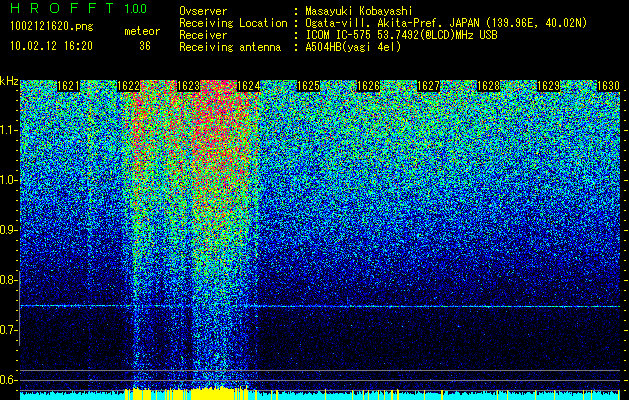Click the 1629 time marker
The image size is (629, 400).
[x=548, y=86]
